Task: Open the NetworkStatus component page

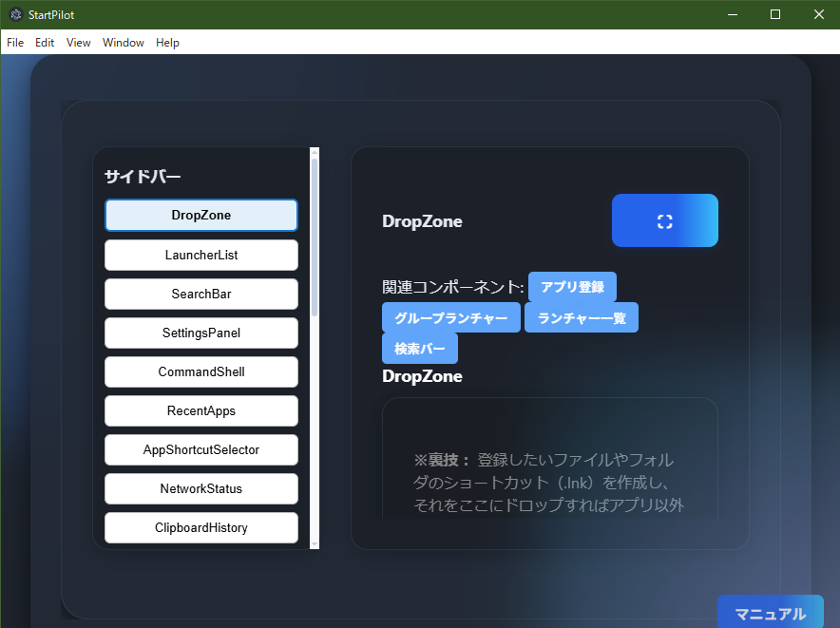Action: pyautogui.click(x=200, y=488)
